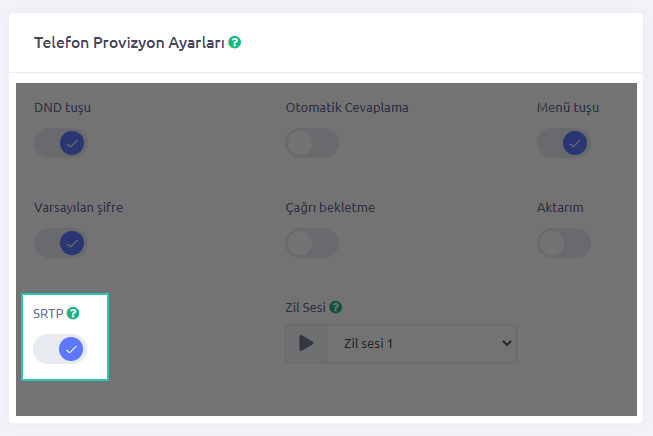Click the Menü tuşu label
Image resolution: width=653 pixels, height=436 pixels.
[x=568, y=107]
